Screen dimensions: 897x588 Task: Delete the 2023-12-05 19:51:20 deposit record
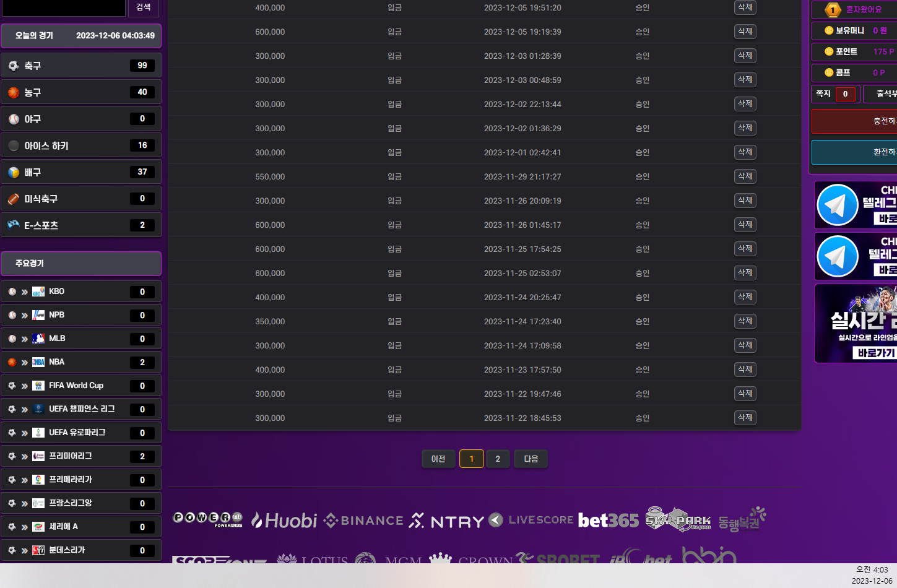[745, 7]
